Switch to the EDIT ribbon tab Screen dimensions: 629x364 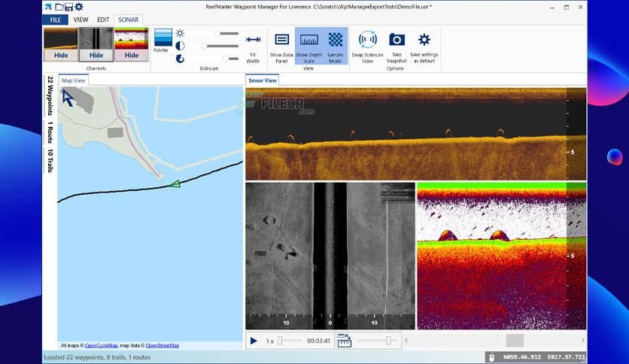tap(103, 20)
